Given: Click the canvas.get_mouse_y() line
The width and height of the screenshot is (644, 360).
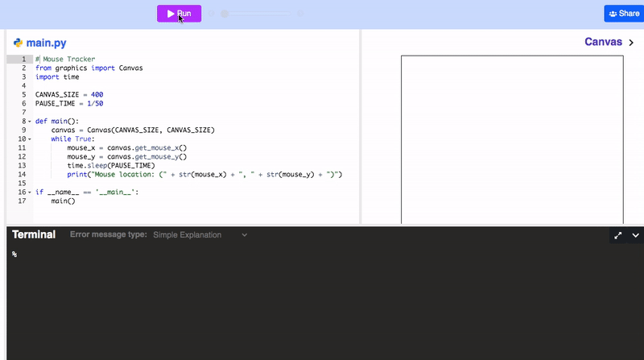Looking at the screenshot, I should point(127,156).
